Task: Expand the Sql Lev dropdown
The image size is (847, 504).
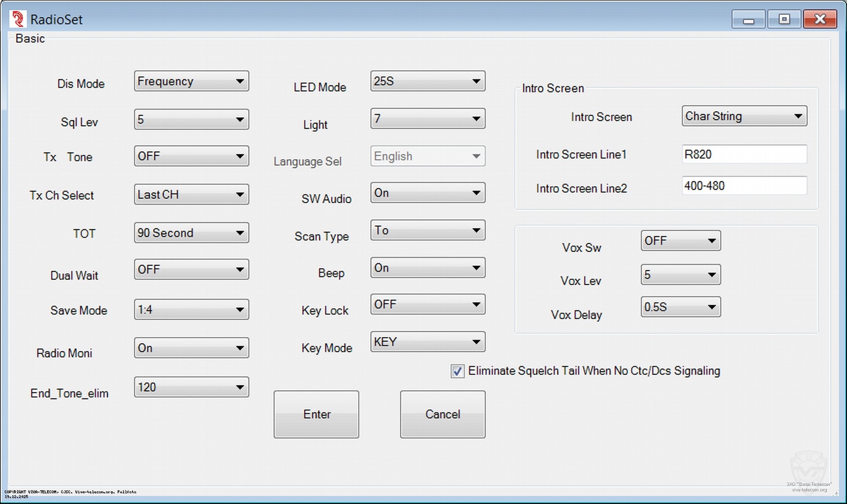Action: (x=192, y=120)
